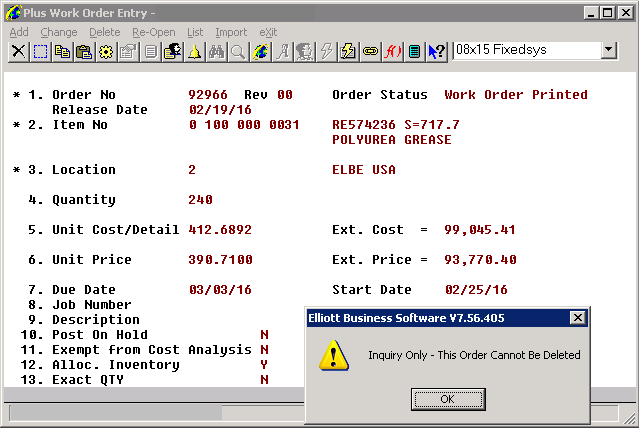Screen dimensions: 639x428
Task: Click the notes with person icon
Action: (x=172, y=52)
